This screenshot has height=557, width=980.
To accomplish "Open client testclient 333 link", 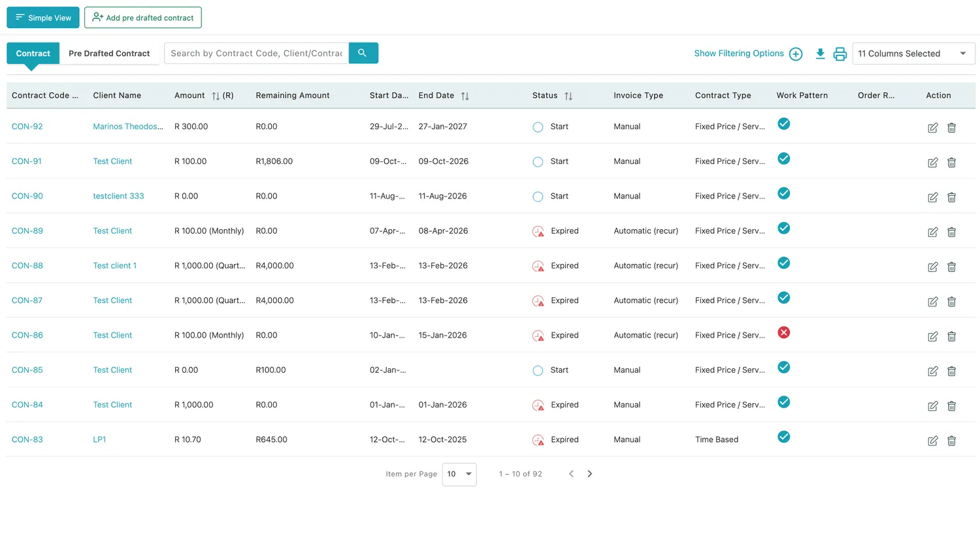I will pyautogui.click(x=118, y=196).
